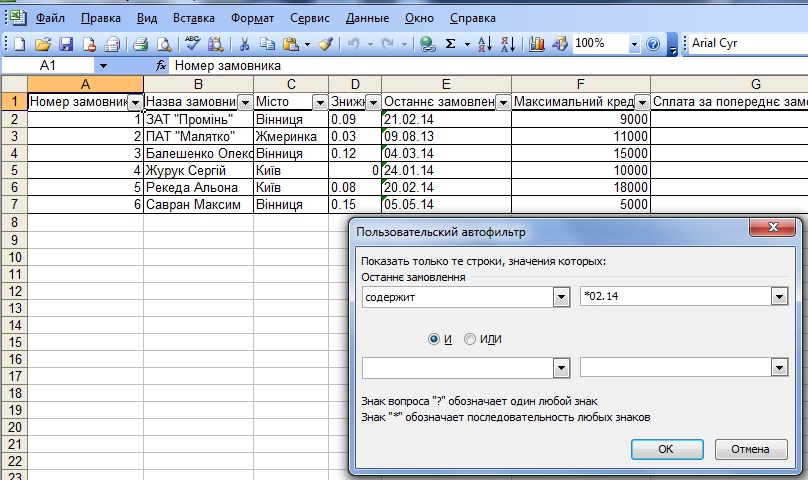Click the *02.14 filter value field
The image size is (808, 480).
coord(676,296)
